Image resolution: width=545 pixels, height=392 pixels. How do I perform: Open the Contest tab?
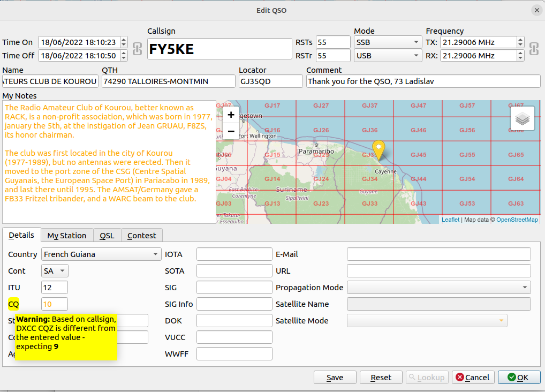[141, 236]
